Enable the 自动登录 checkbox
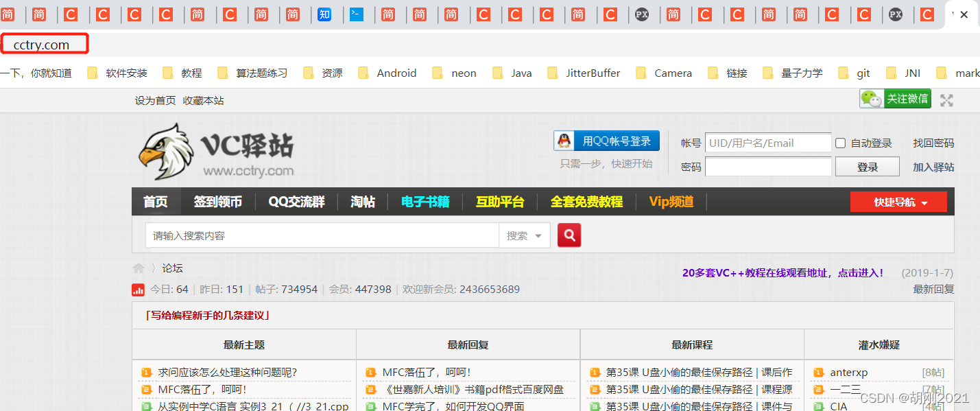The image size is (980, 411). click(x=840, y=142)
